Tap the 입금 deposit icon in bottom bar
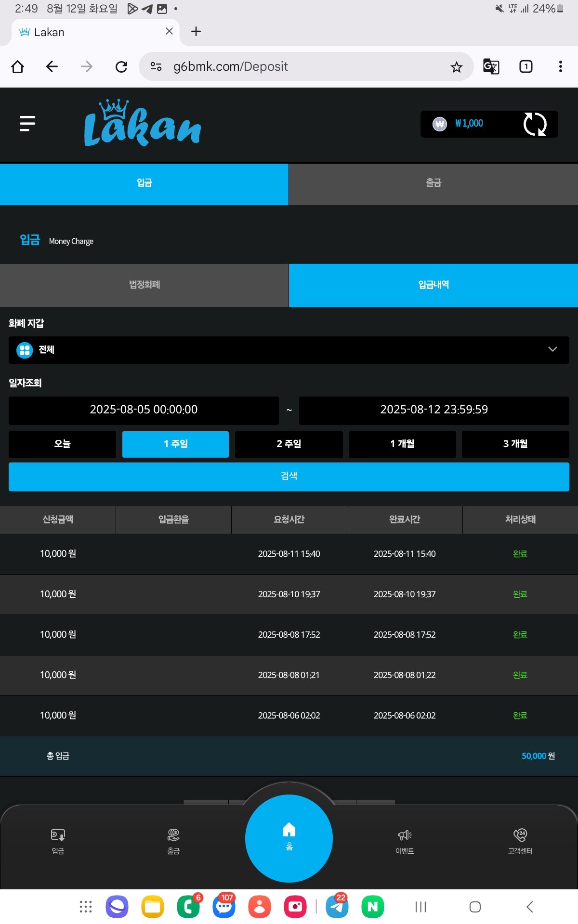This screenshot has height=924, width=578. pos(58,841)
